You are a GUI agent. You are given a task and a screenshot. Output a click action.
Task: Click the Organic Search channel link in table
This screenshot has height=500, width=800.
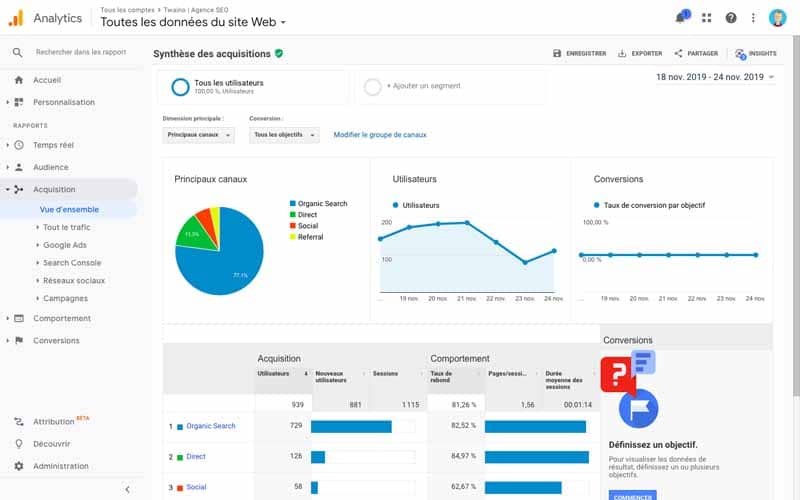click(x=211, y=426)
